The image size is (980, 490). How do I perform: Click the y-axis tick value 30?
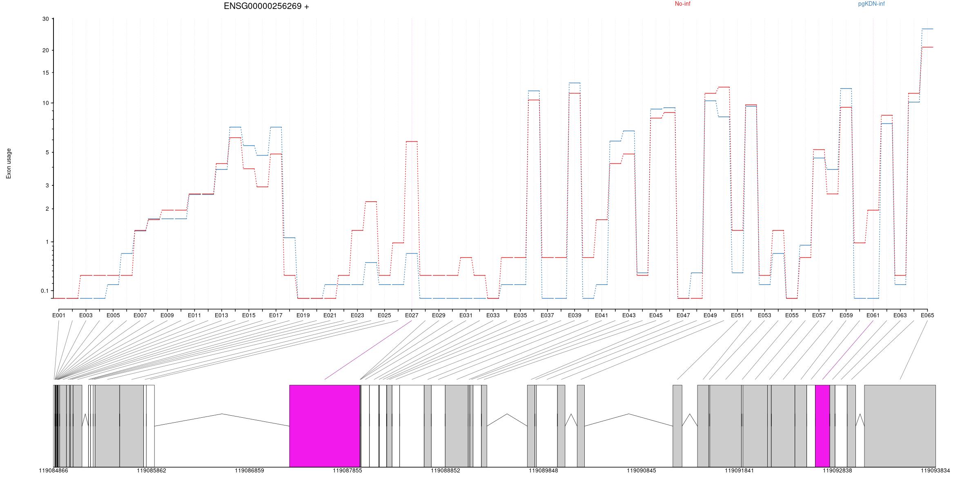click(x=45, y=19)
